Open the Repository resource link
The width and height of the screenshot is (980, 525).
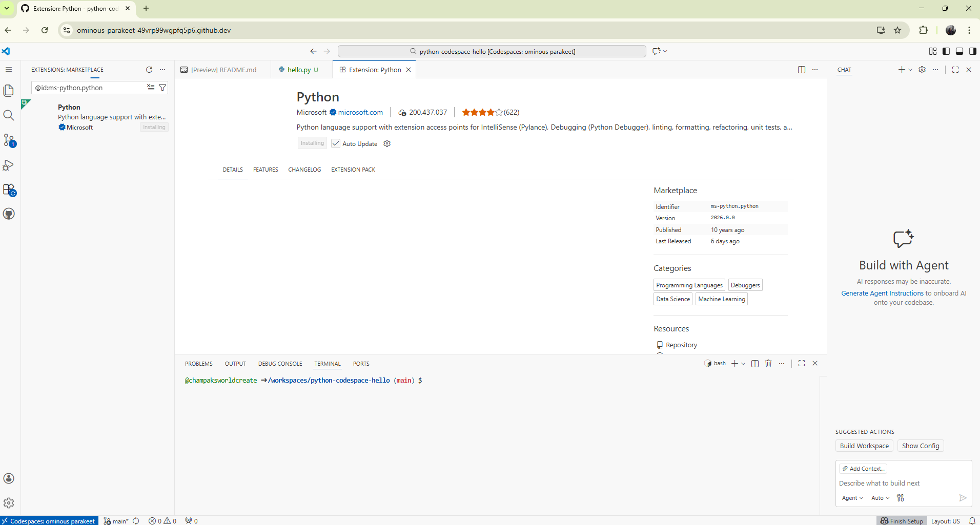pos(681,345)
